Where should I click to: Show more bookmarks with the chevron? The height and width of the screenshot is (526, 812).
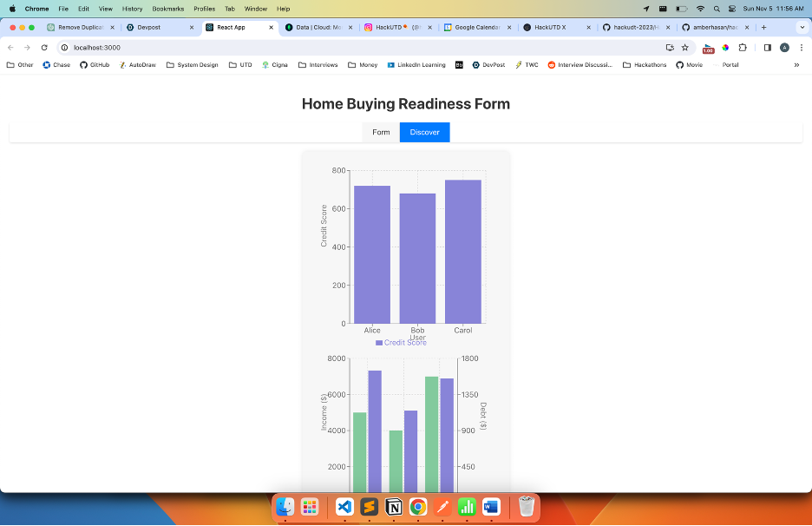pyautogui.click(x=796, y=65)
